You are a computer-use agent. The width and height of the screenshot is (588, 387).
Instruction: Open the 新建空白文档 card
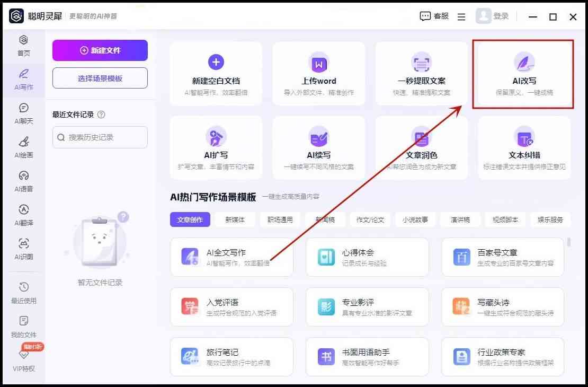pyautogui.click(x=216, y=74)
